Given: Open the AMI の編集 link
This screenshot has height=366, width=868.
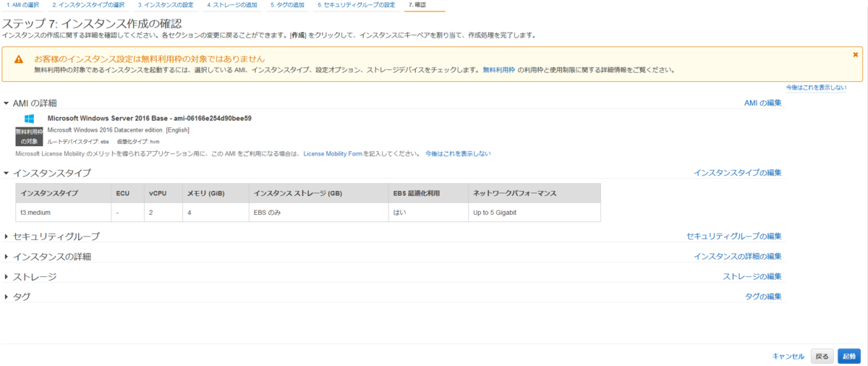Looking at the screenshot, I should point(763,103).
